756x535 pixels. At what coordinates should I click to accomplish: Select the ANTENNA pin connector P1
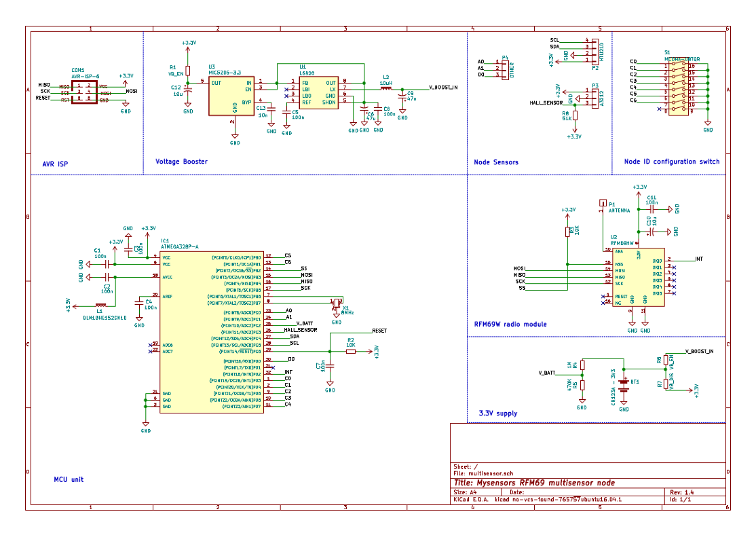point(602,202)
